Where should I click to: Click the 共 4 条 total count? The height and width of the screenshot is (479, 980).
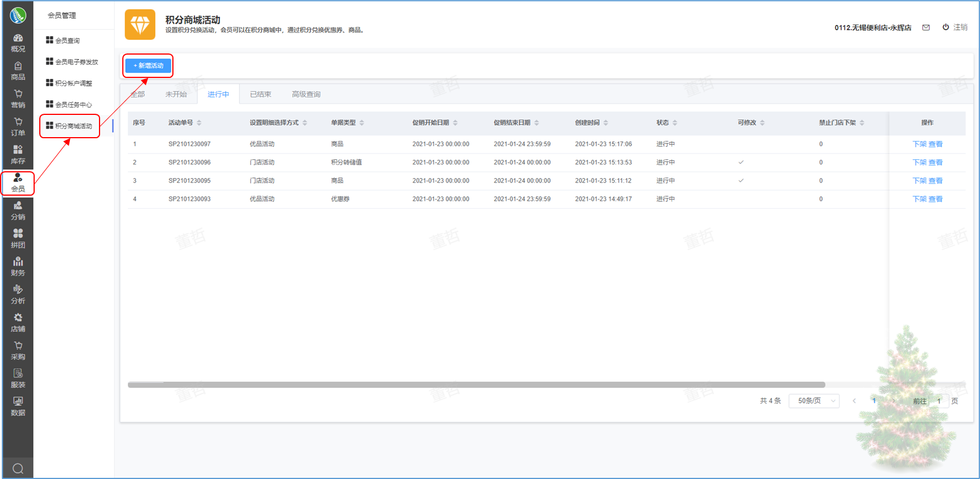click(771, 401)
